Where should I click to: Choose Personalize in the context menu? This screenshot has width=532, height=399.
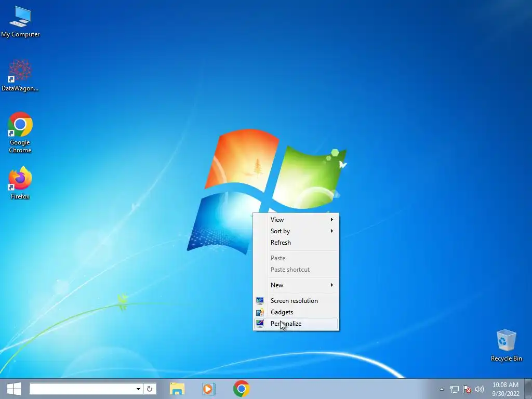point(296,324)
